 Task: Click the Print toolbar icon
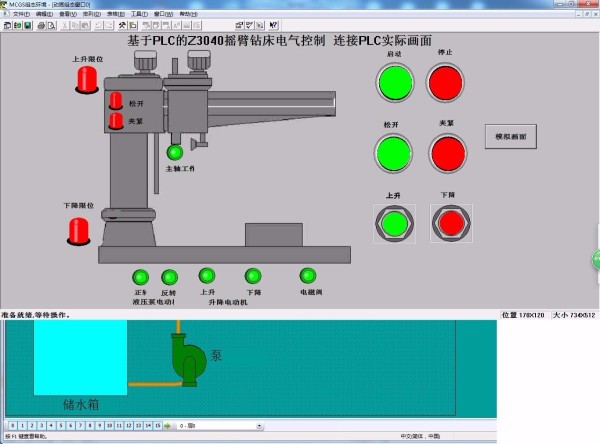(41, 25)
